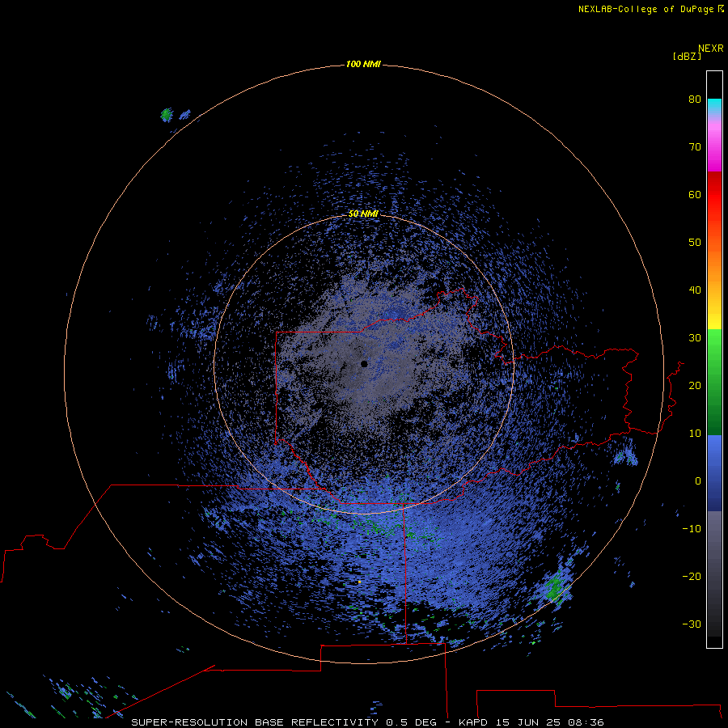Click the 50 NMI range ring label

[x=363, y=214]
